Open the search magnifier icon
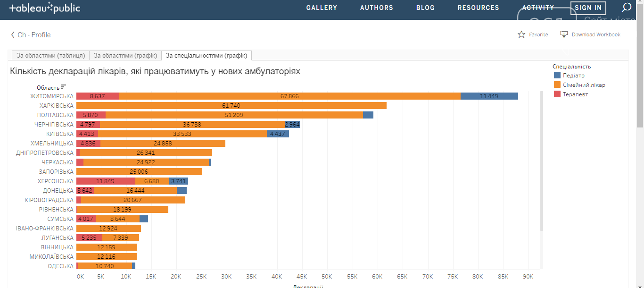The height and width of the screenshot is (288, 644). tap(626, 8)
